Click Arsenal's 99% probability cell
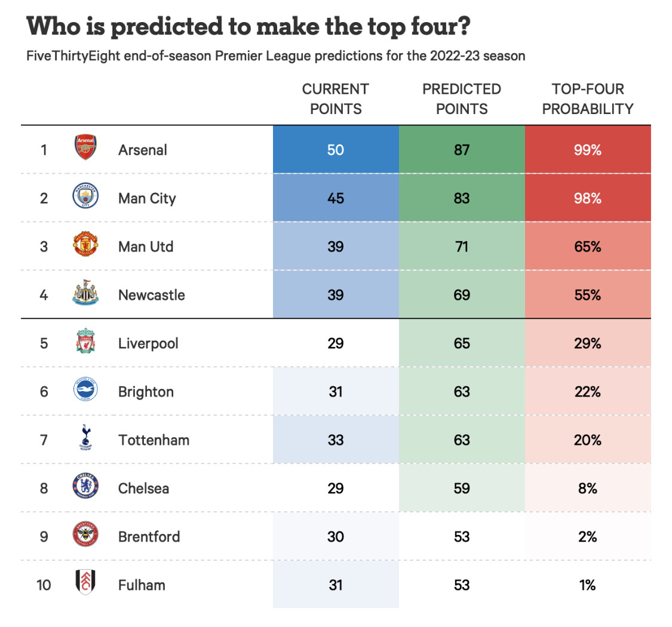The width and height of the screenshot is (672, 627). click(x=588, y=150)
